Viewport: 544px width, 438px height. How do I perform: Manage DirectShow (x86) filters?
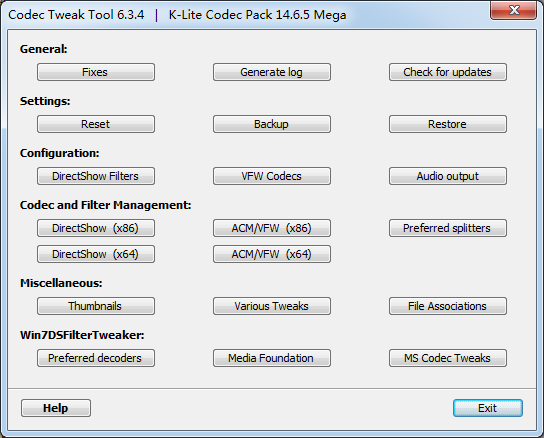coord(96,228)
